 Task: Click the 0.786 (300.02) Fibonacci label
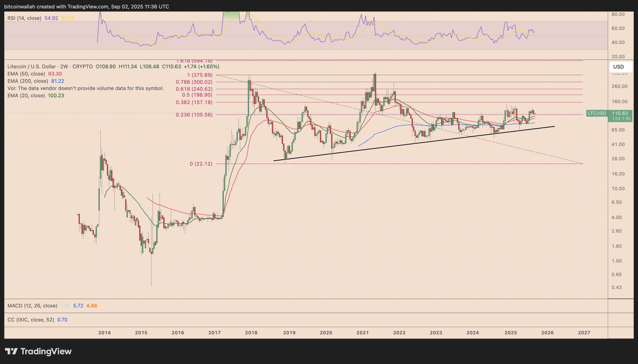[194, 82]
